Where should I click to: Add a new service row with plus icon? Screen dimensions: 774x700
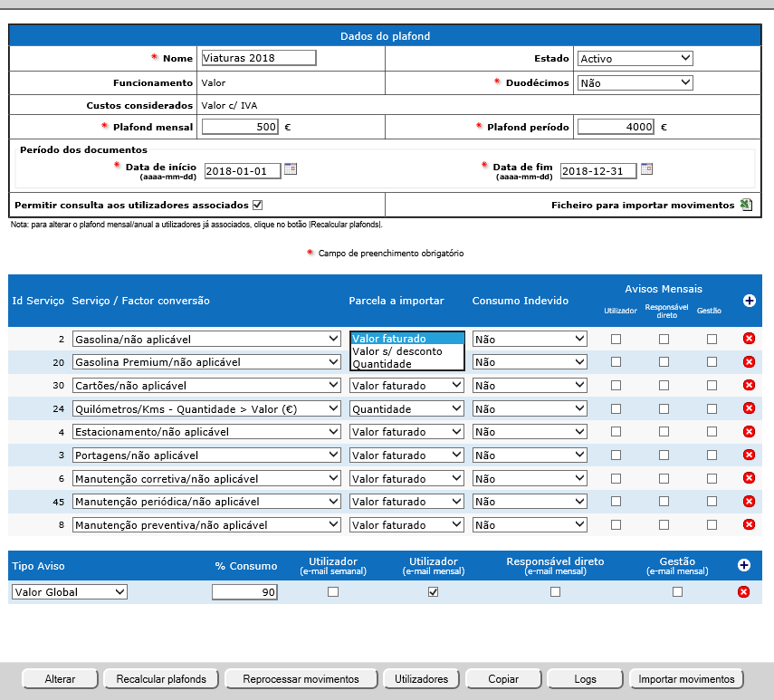[749, 301]
